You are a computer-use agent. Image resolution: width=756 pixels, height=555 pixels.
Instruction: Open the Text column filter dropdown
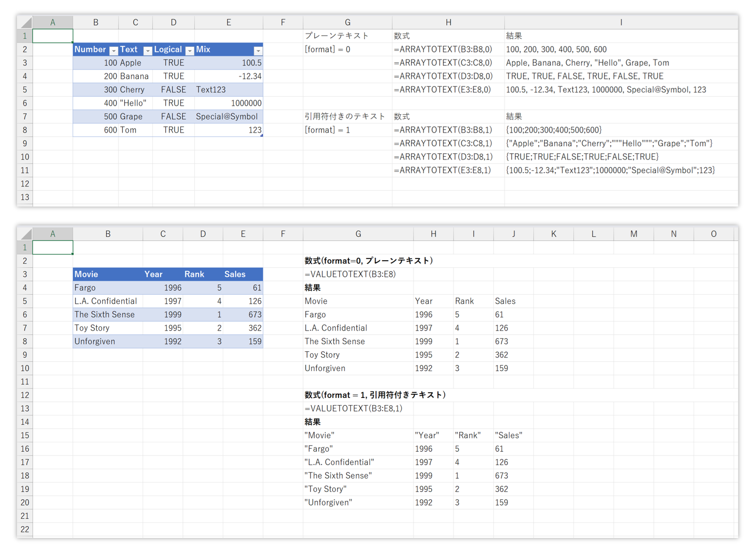(x=148, y=50)
